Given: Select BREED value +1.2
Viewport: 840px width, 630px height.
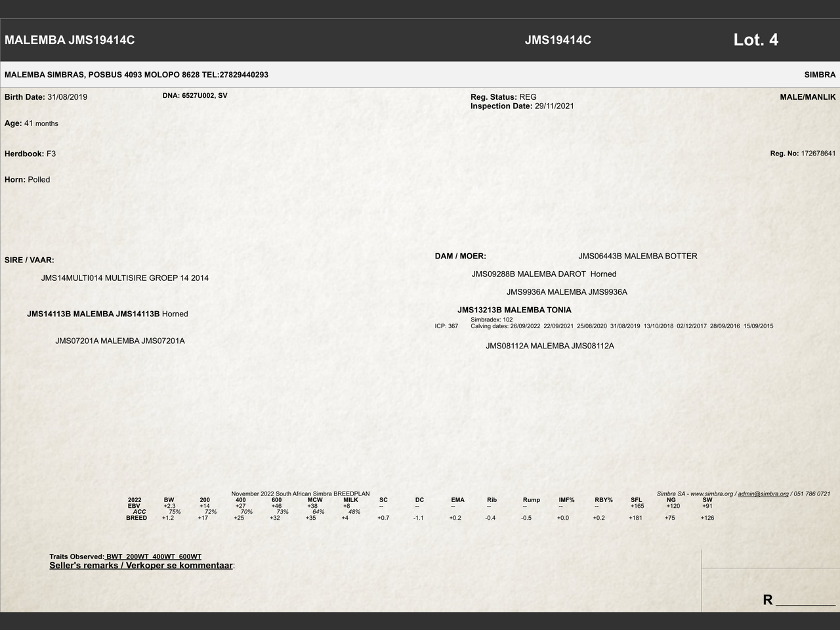Looking at the screenshot, I should 168,518.
